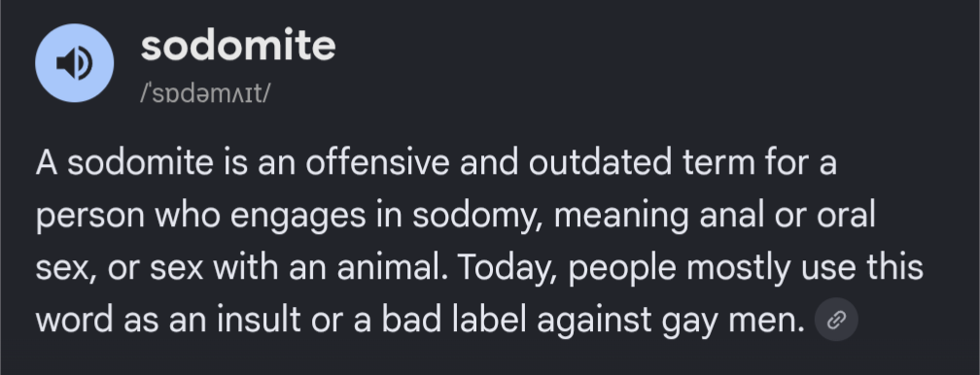Click the word "outdated" in the definition
This screenshot has height=375, width=980.
coord(600,162)
